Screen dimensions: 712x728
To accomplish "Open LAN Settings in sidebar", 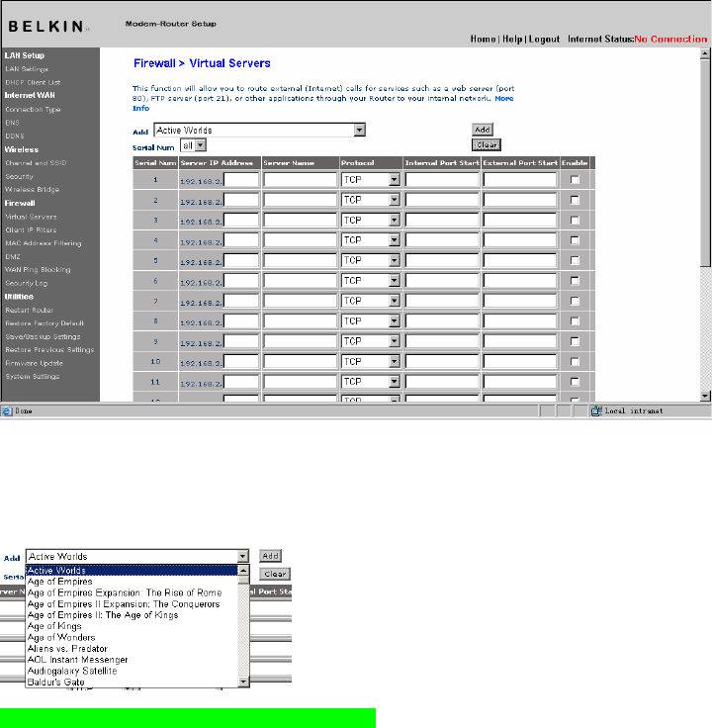I will (x=27, y=69).
